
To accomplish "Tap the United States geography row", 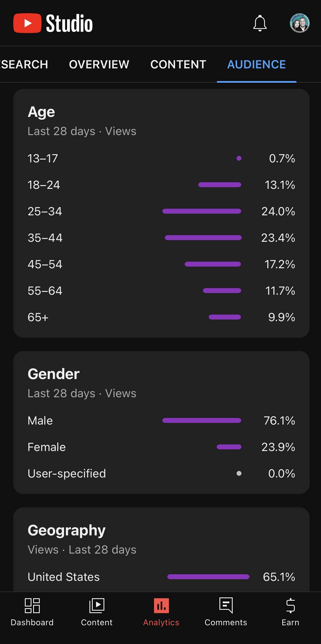I will pos(161,577).
